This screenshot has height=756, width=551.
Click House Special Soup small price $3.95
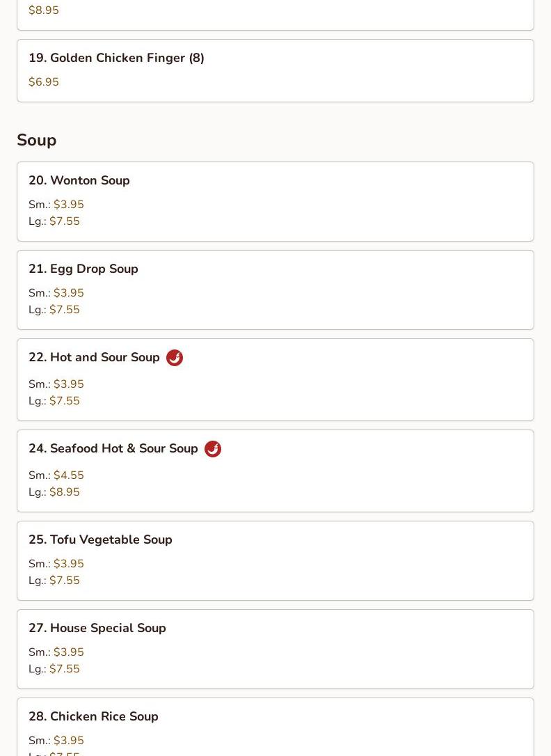(69, 652)
